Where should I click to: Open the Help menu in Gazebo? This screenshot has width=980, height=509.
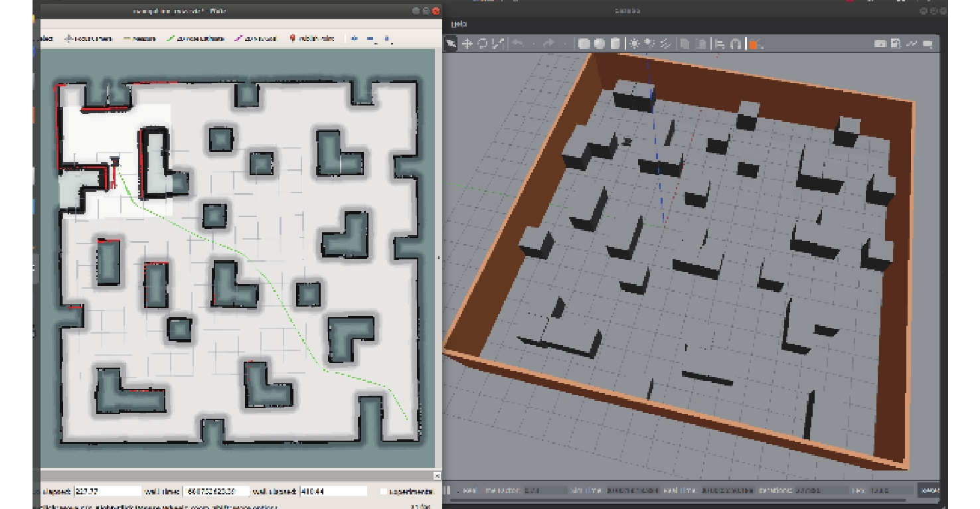[459, 24]
